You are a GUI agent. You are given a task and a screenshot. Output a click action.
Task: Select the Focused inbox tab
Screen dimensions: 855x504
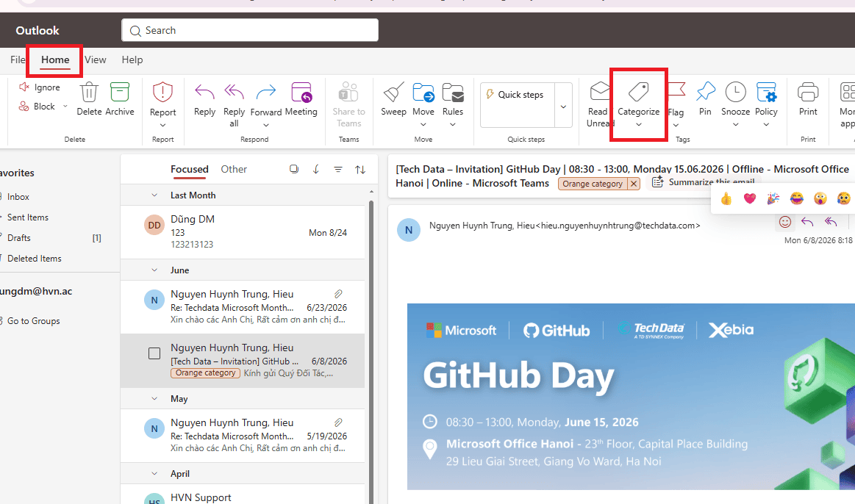pyautogui.click(x=189, y=170)
